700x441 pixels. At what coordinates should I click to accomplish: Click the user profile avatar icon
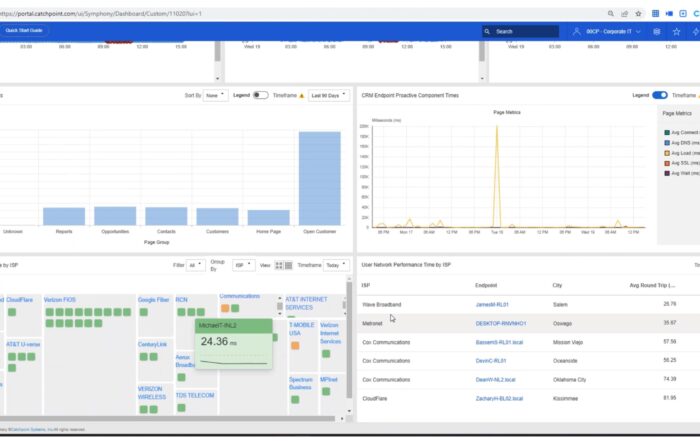(576, 31)
